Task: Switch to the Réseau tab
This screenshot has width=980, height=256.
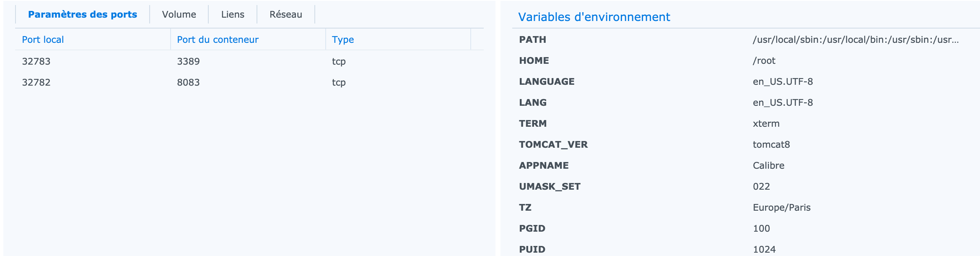Action: (x=286, y=15)
